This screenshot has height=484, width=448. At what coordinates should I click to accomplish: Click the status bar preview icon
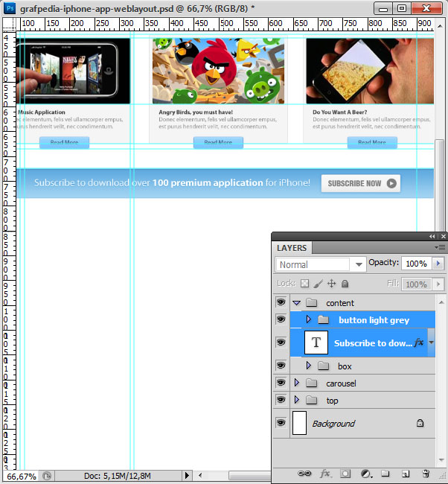[x=47, y=476]
